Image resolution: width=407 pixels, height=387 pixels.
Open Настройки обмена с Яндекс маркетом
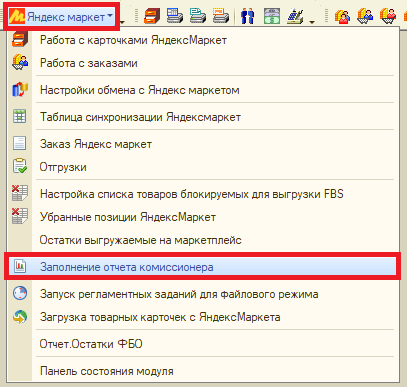point(203,90)
